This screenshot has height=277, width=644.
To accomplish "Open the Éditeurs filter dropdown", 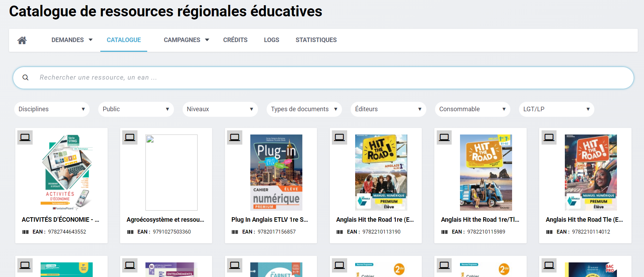I will click(388, 109).
